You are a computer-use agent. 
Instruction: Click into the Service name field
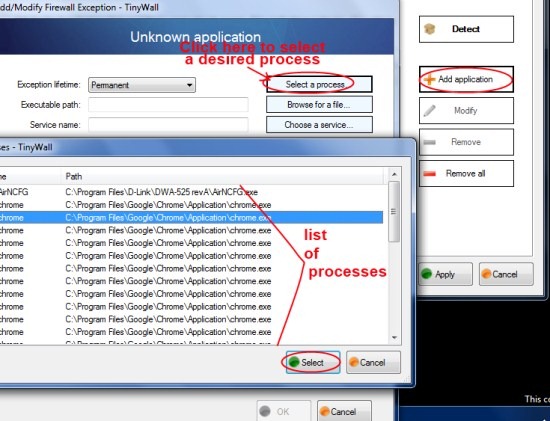pos(168,125)
